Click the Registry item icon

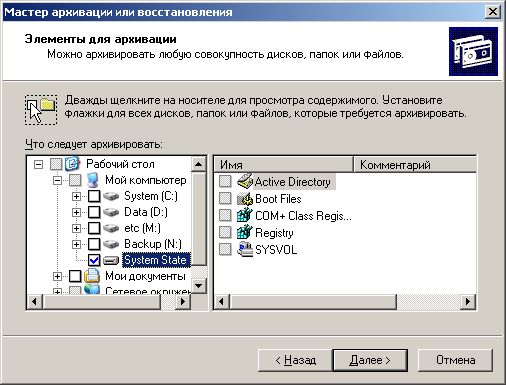245,232
